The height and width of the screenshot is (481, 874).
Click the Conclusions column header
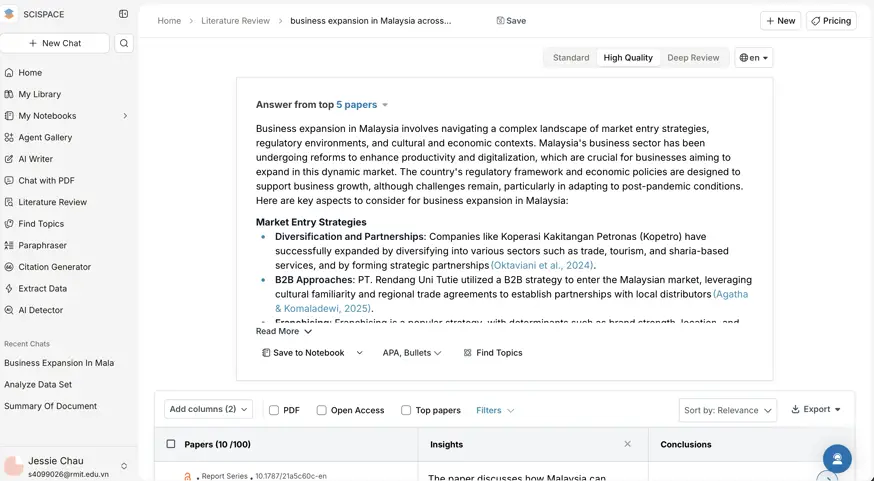coord(686,444)
